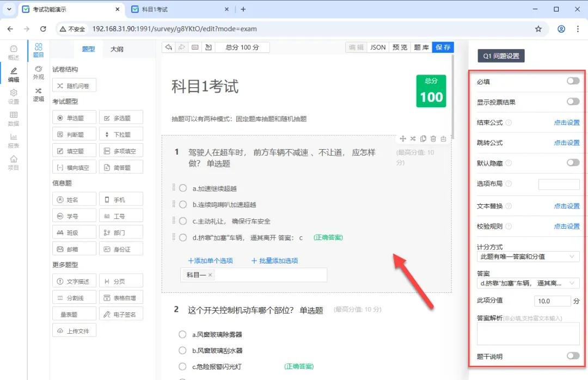This screenshot has width=588, height=380.
Task: Delete question 1 with the trash icon
Action: [x=433, y=139]
